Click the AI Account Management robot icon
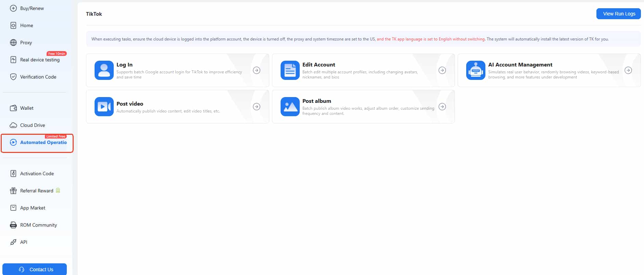644x275 pixels. pyautogui.click(x=476, y=70)
